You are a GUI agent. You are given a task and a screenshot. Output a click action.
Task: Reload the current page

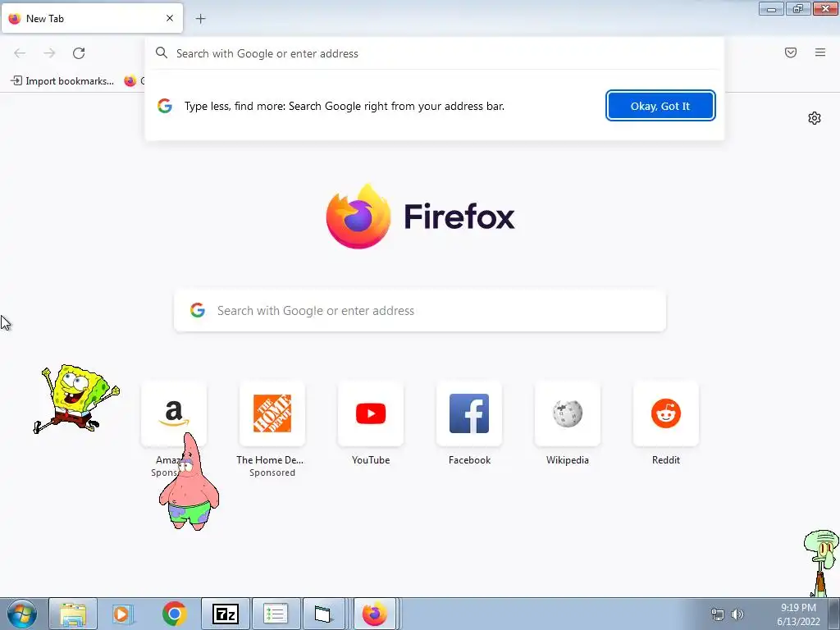[79, 53]
